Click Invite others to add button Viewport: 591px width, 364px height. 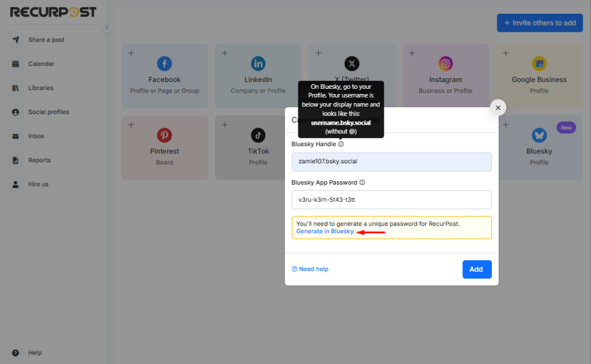point(540,23)
